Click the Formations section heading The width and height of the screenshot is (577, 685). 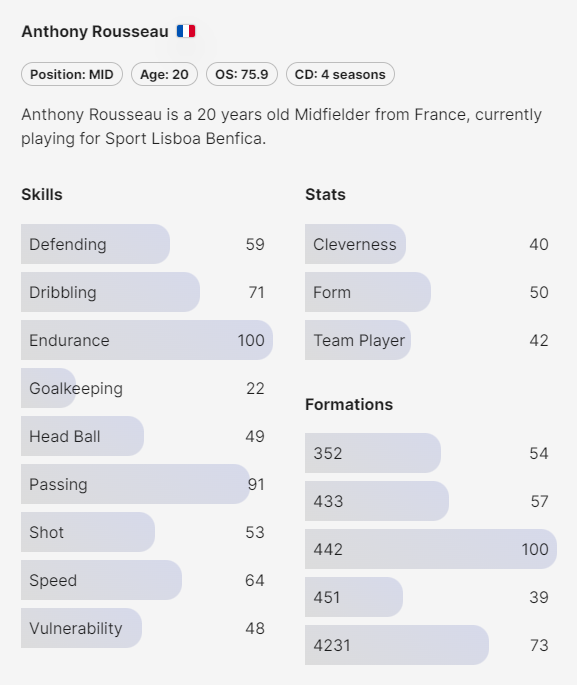349,405
